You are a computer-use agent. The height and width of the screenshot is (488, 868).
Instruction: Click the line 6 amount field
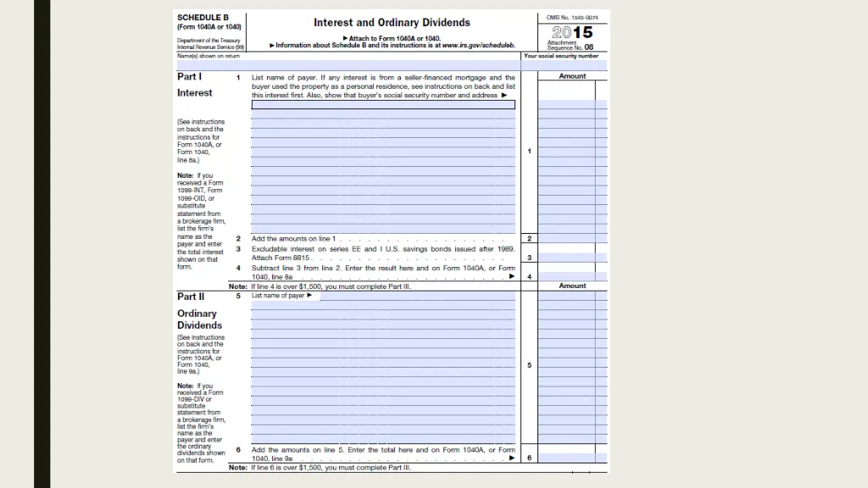tap(566, 457)
